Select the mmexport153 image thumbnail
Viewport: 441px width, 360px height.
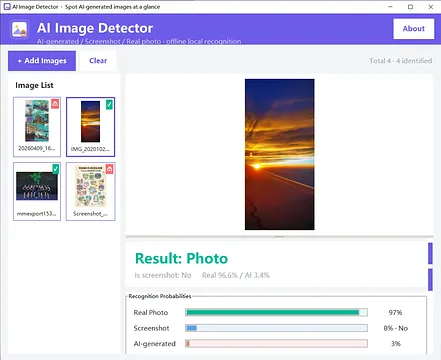point(37,191)
